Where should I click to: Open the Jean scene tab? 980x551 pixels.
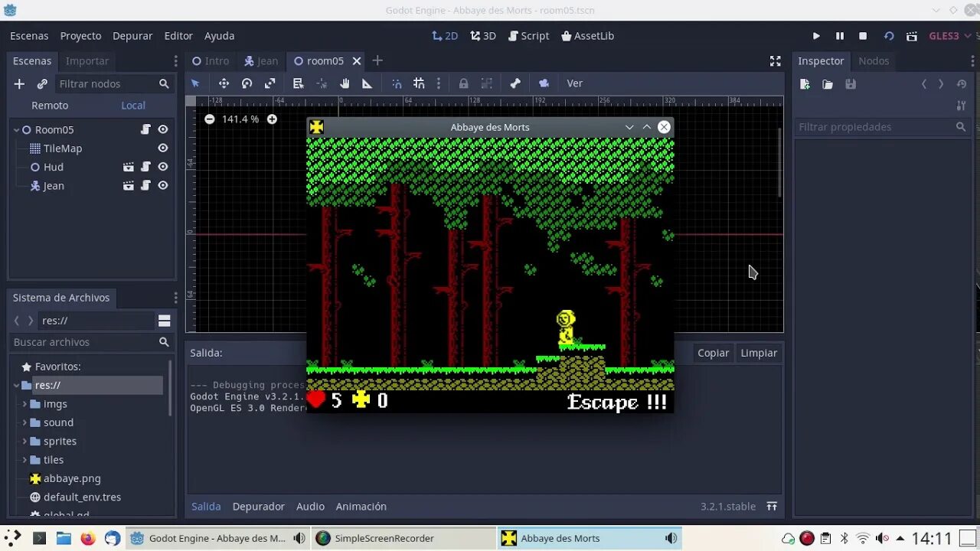(261, 61)
